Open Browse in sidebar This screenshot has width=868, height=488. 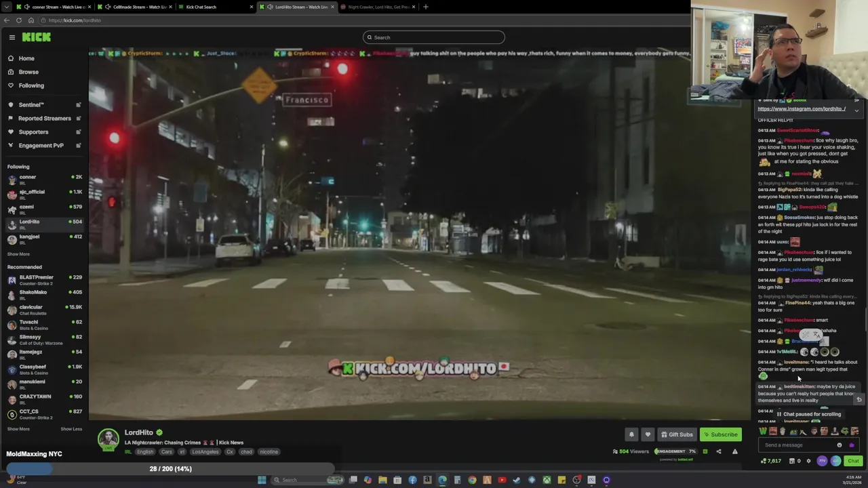pos(28,72)
